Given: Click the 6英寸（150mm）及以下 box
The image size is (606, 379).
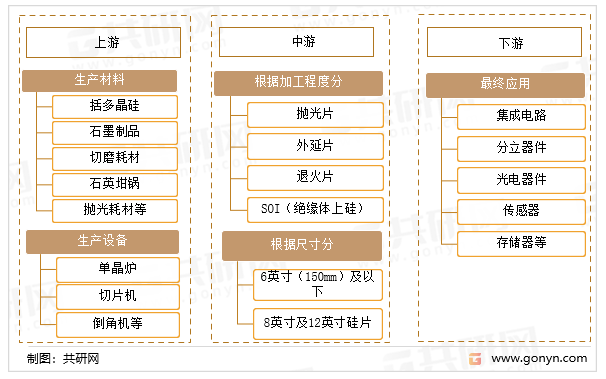Looking at the screenshot, I should point(318,285).
